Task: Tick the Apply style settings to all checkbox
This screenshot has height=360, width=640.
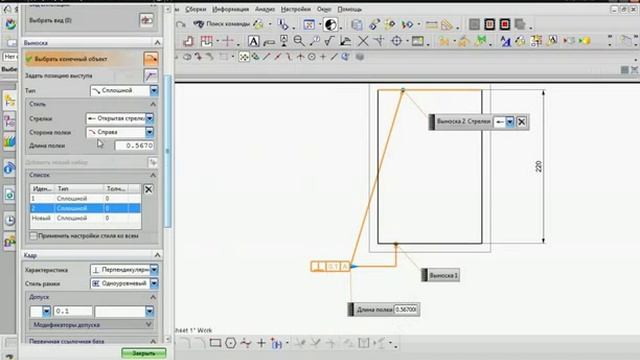Action: pos(33,236)
